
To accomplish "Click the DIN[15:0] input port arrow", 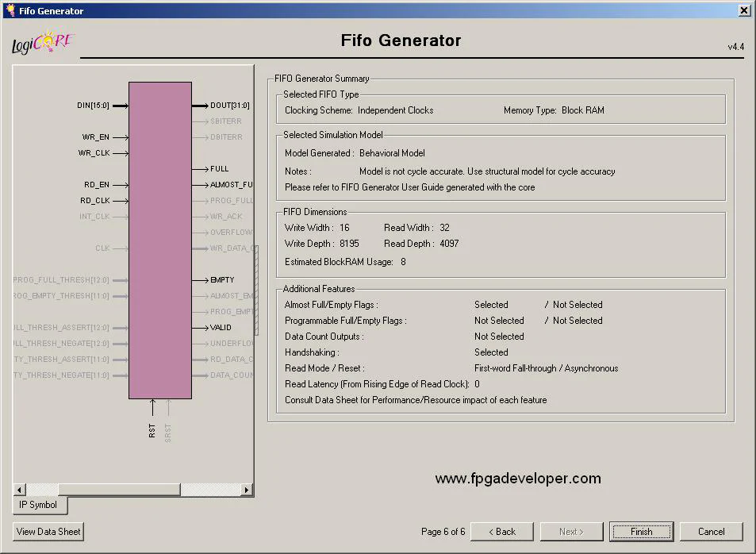I will pyautogui.click(x=120, y=106).
